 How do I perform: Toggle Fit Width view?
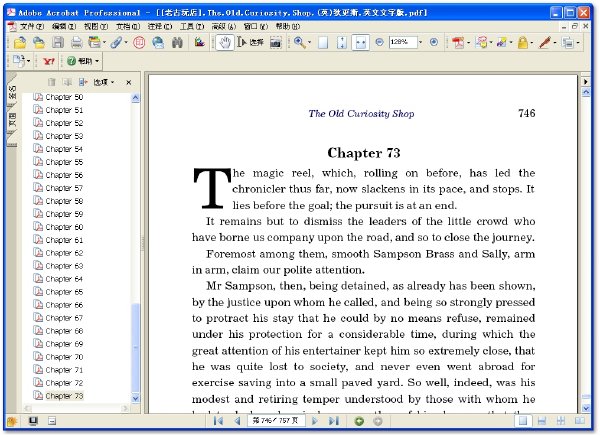[x=360, y=42]
